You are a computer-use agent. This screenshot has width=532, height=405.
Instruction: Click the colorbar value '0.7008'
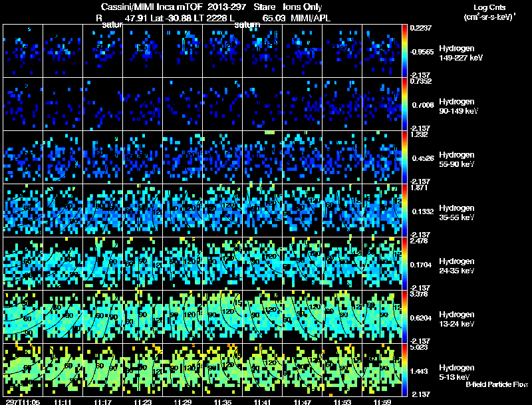tap(423, 105)
